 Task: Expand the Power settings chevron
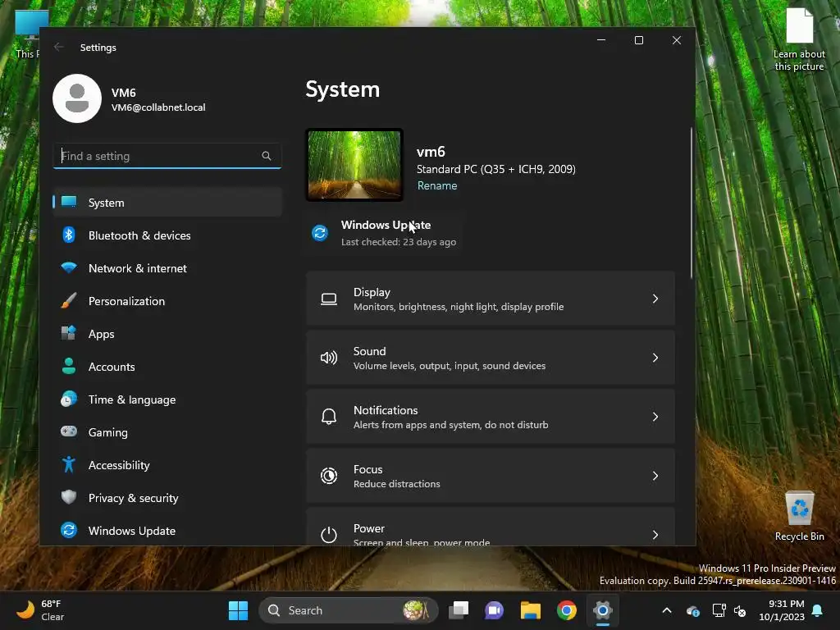click(x=655, y=535)
